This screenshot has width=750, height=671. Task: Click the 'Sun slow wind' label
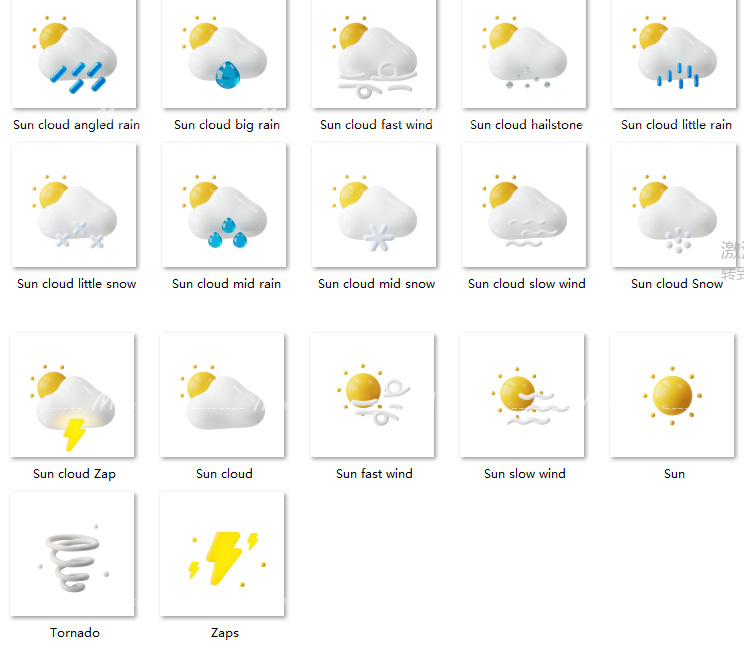tap(525, 474)
